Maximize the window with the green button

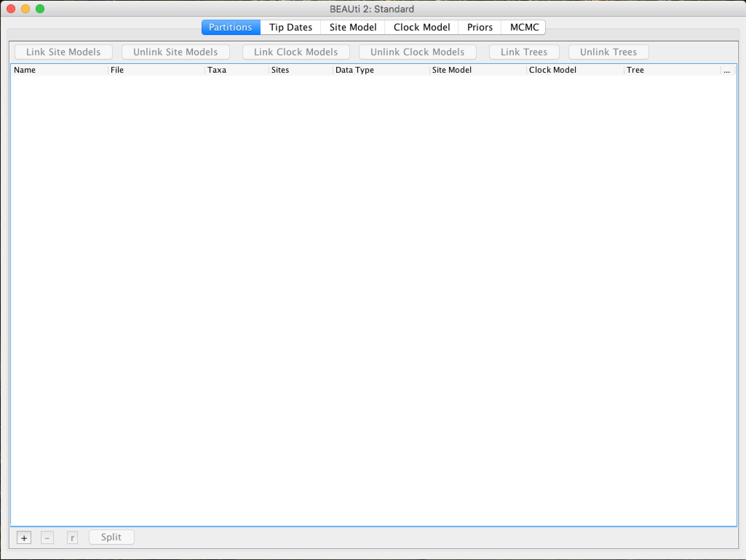(40, 9)
